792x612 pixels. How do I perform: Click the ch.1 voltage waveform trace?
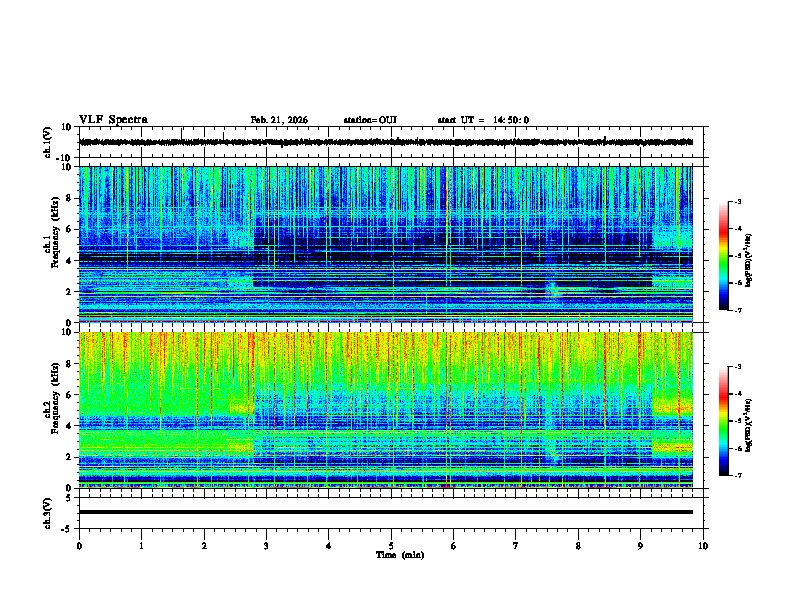[x=386, y=142]
